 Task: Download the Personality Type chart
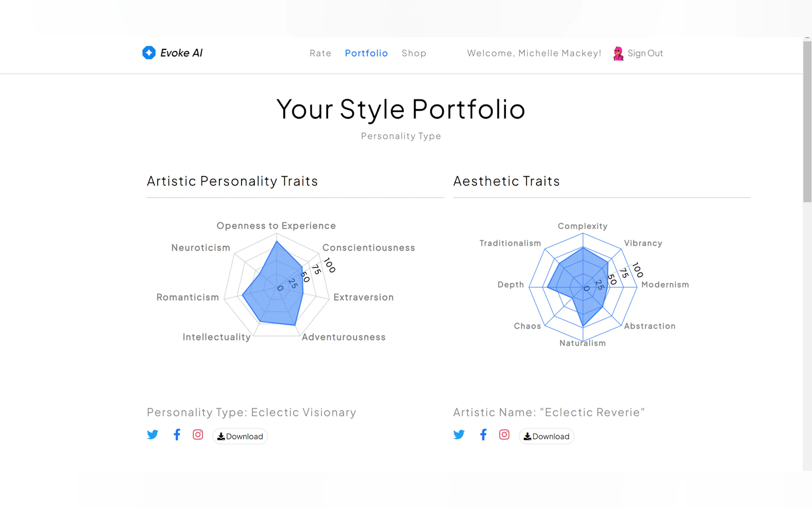(240, 436)
